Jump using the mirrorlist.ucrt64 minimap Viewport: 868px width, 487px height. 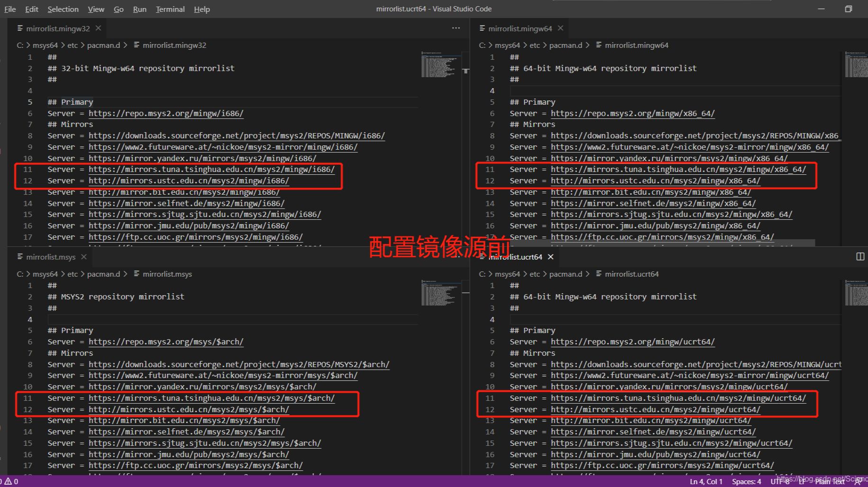(x=856, y=293)
